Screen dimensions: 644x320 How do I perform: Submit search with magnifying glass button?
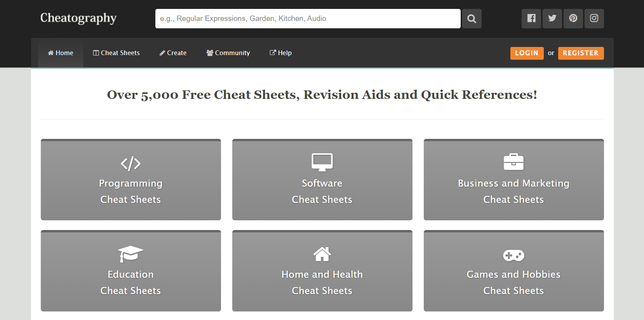coord(472,19)
